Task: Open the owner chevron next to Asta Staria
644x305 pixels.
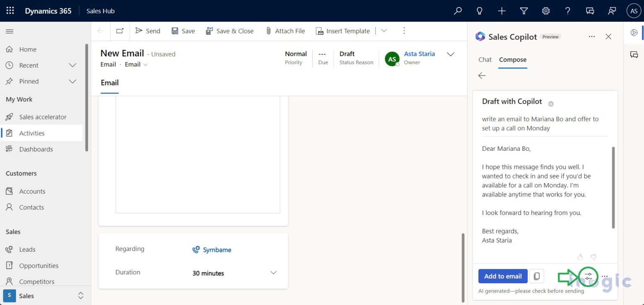Action: click(450, 54)
